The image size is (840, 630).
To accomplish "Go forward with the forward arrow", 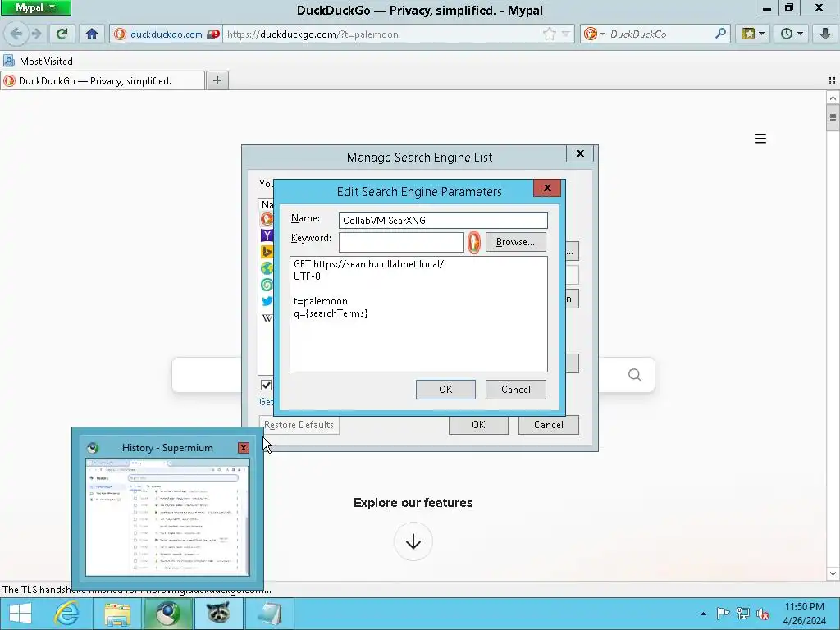I will (36, 34).
